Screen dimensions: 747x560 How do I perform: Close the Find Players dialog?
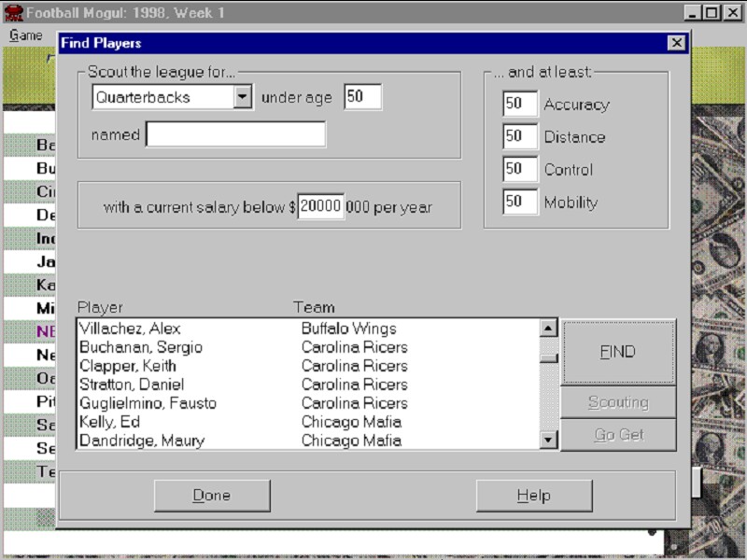[676, 43]
